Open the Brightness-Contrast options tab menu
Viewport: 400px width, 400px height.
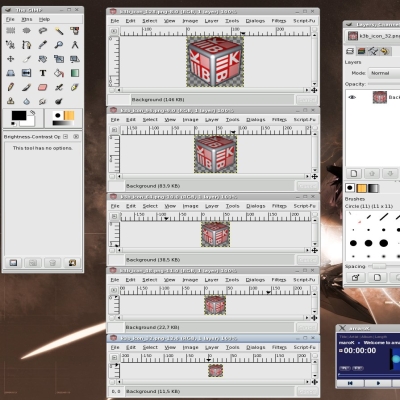click(x=66, y=137)
